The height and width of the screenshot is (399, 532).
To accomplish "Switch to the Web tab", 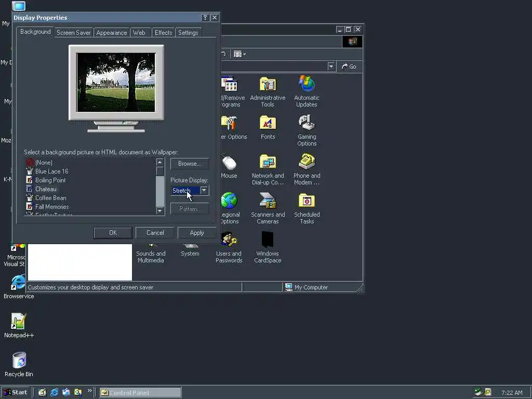I will coord(139,33).
